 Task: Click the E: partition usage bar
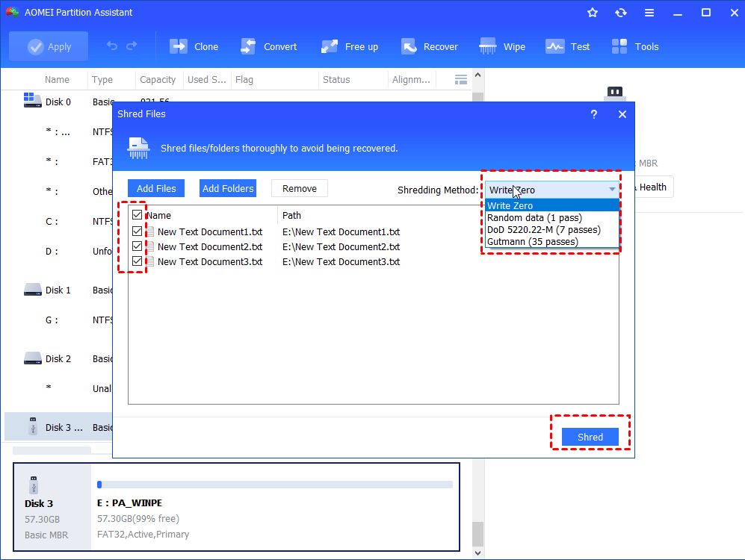click(275, 485)
